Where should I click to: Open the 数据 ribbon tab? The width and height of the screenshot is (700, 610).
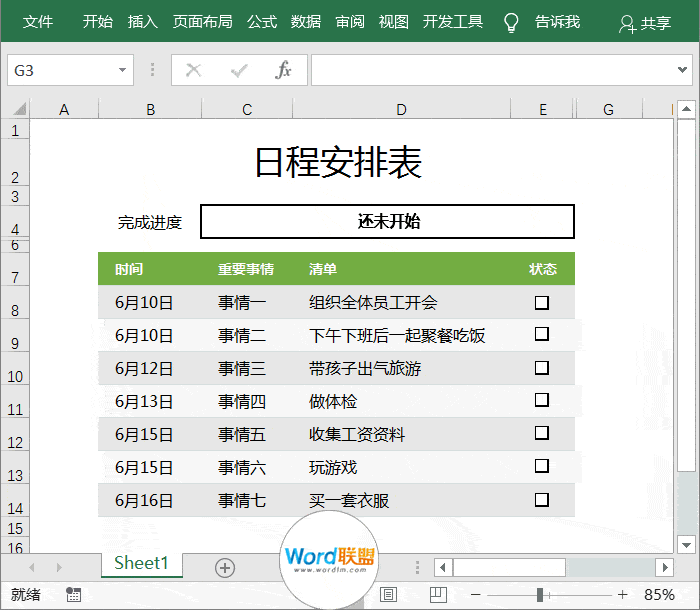point(306,21)
